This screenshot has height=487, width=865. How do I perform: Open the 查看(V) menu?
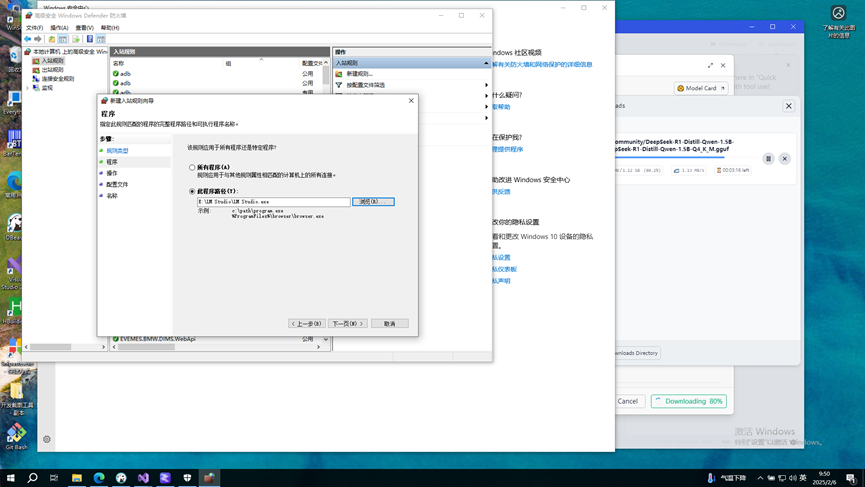coord(84,28)
